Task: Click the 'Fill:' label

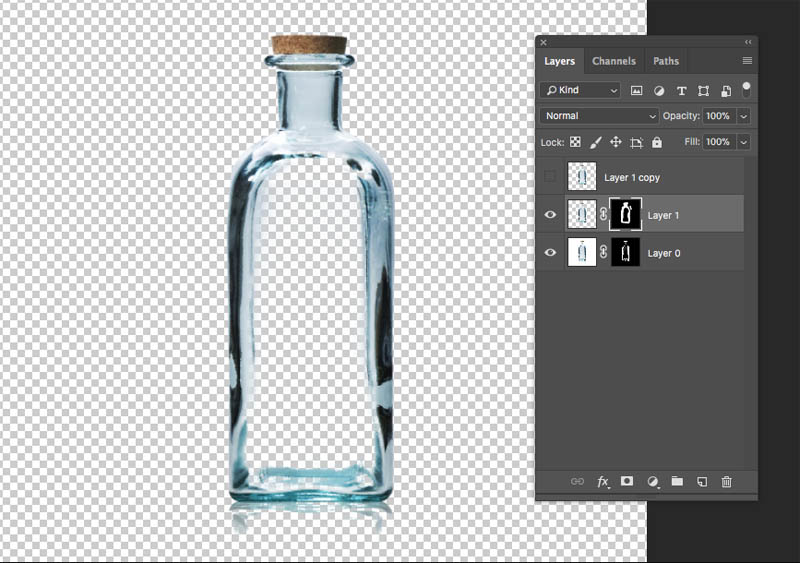Action: (692, 141)
